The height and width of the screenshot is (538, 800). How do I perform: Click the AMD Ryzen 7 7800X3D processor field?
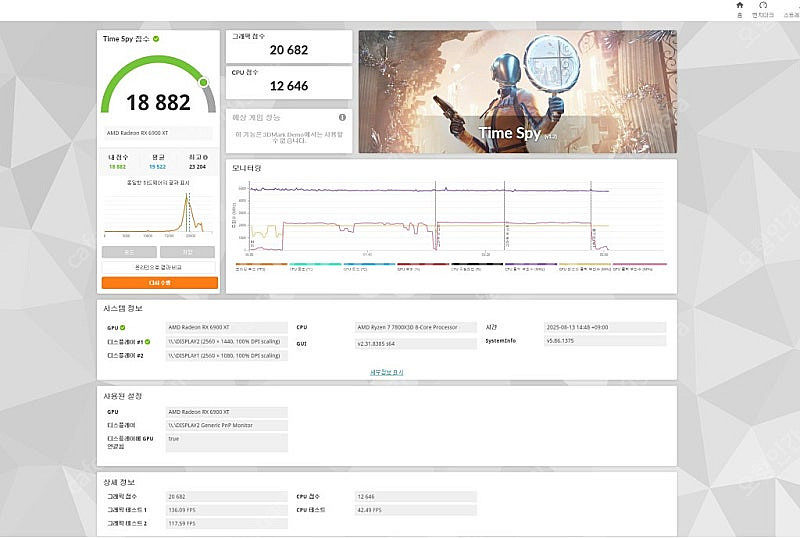pyautogui.click(x=415, y=327)
